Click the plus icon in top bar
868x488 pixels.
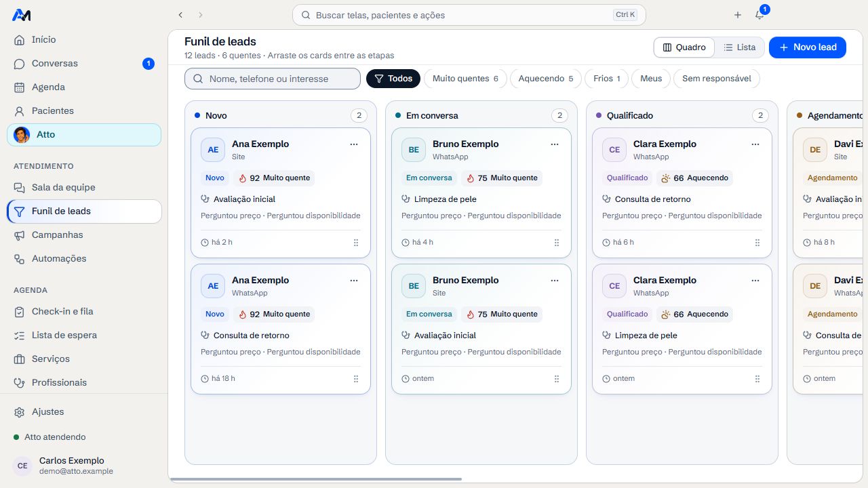coord(738,15)
